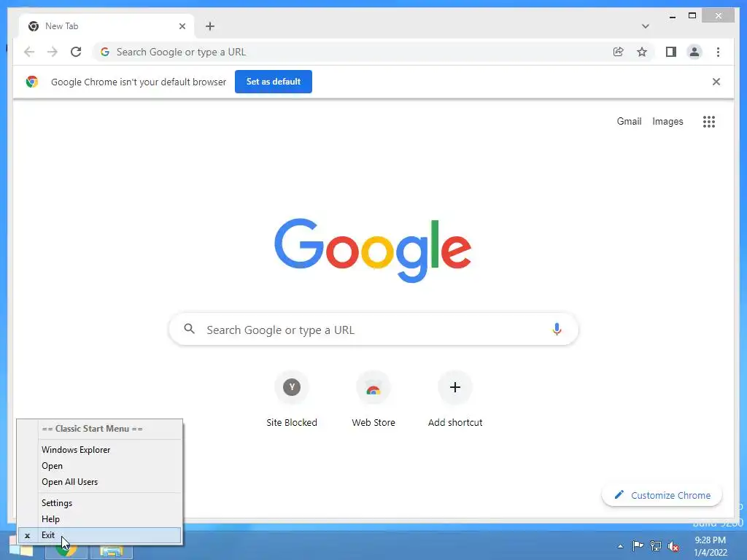Select Open All Users menu entry
This screenshot has height=560, width=747.
click(x=99, y=482)
